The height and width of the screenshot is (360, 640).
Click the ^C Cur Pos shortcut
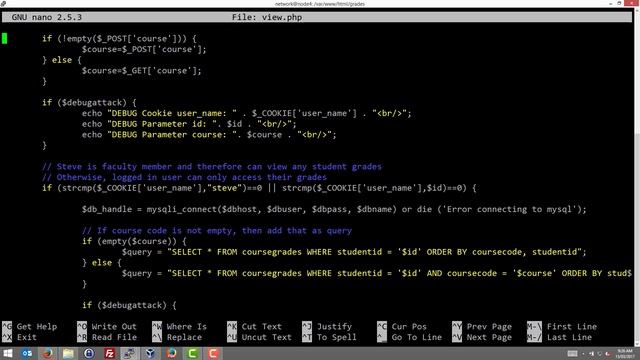402,326
